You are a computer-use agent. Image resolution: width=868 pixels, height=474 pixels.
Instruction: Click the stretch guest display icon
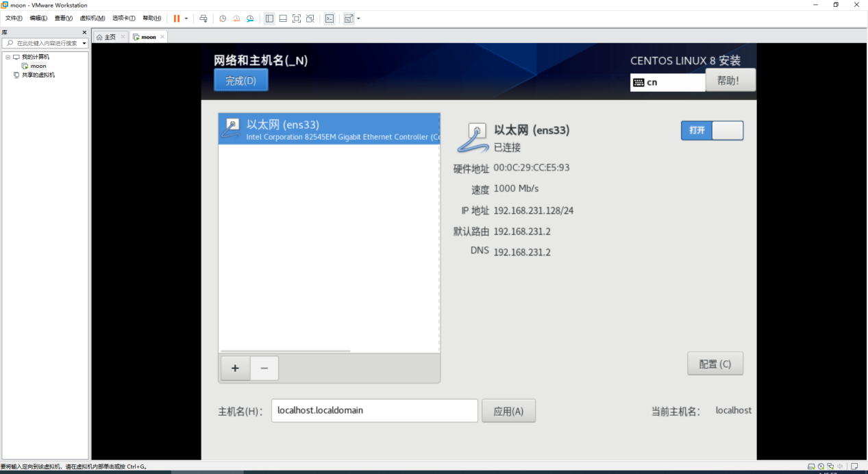(349, 18)
